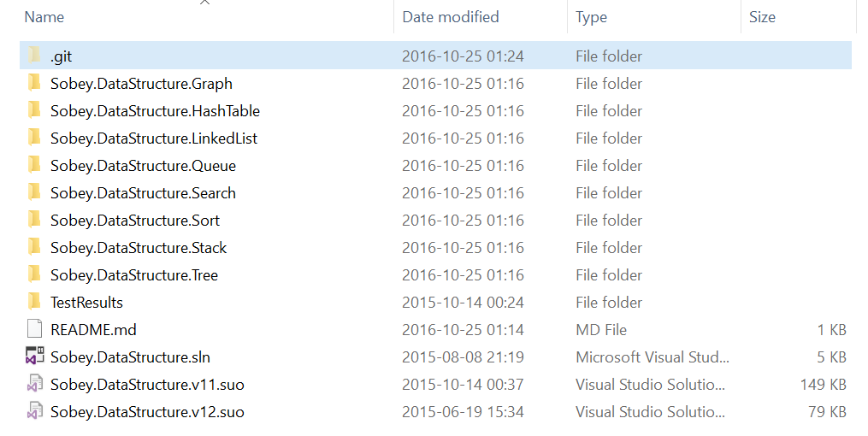Screen dimensions: 868x436
Task: Click the Sobey.DataStructure.Graph folder icon
Action: (x=34, y=84)
